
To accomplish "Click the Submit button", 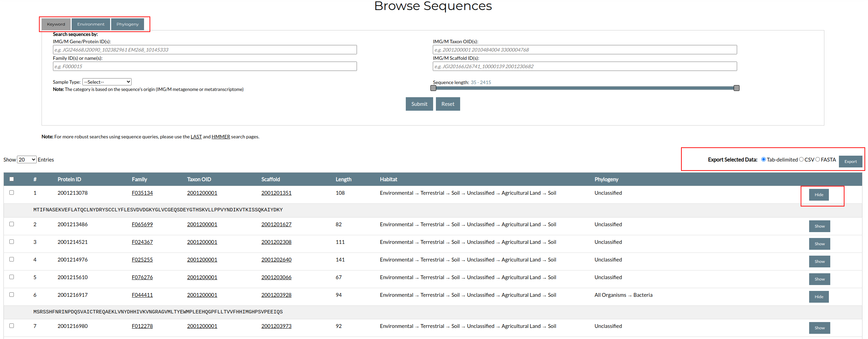I will 419,104.
